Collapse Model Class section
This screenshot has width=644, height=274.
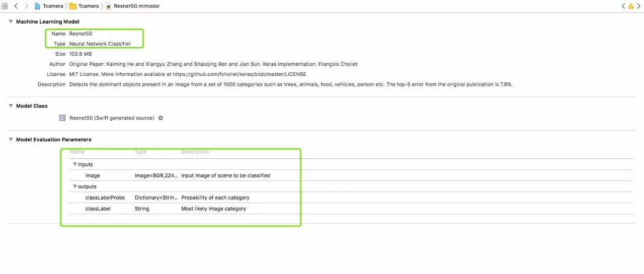(x=11, y=106)
